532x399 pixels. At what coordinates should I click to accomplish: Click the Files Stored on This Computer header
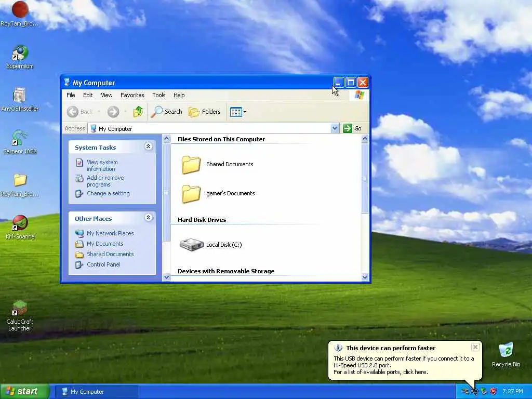point(221,139)
